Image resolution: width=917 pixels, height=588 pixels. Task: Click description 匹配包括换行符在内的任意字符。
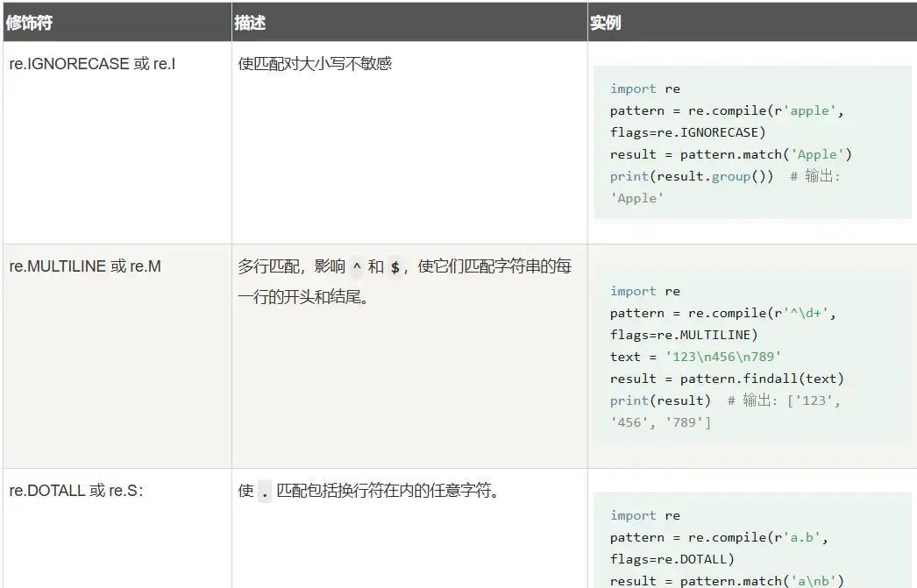389,490
